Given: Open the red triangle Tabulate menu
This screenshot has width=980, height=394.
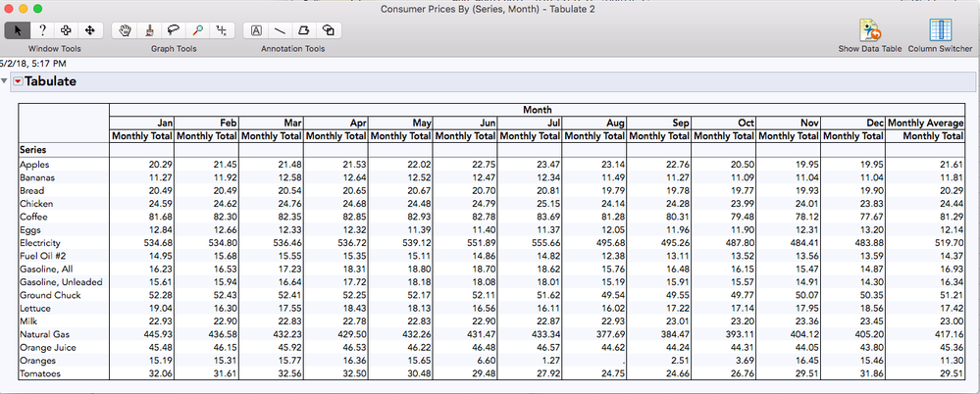Looking at the screenshot, I should [18, 82].
